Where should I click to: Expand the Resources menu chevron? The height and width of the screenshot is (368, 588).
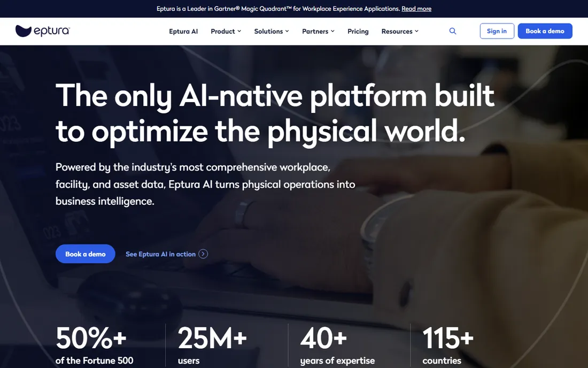pos(416,31)
